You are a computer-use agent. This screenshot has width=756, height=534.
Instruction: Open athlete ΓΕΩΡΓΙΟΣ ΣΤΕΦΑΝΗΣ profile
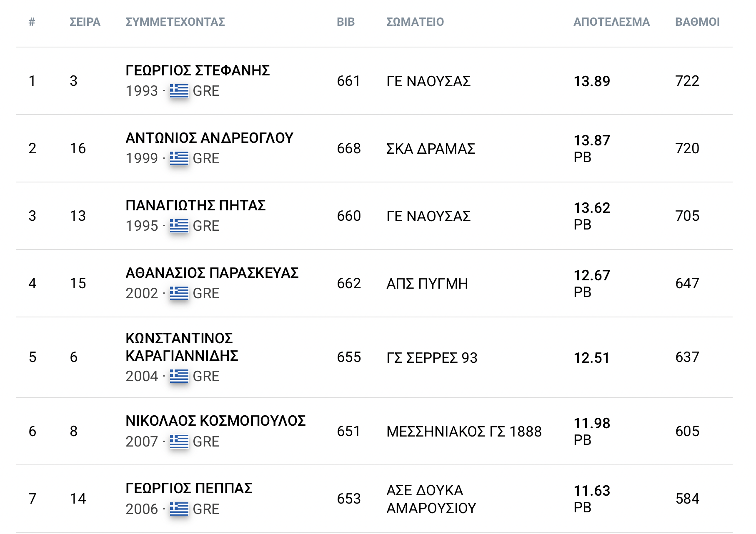tap(198, 71)
